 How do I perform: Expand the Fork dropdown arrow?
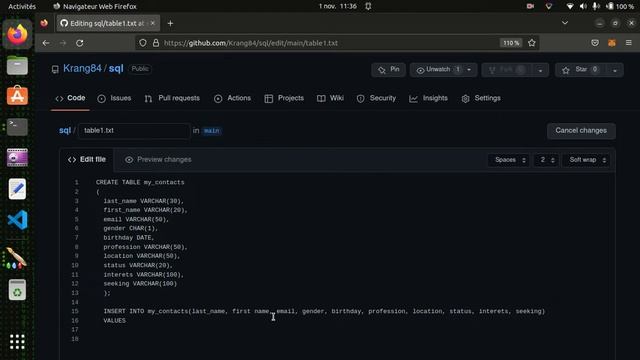tap(540, 70)
